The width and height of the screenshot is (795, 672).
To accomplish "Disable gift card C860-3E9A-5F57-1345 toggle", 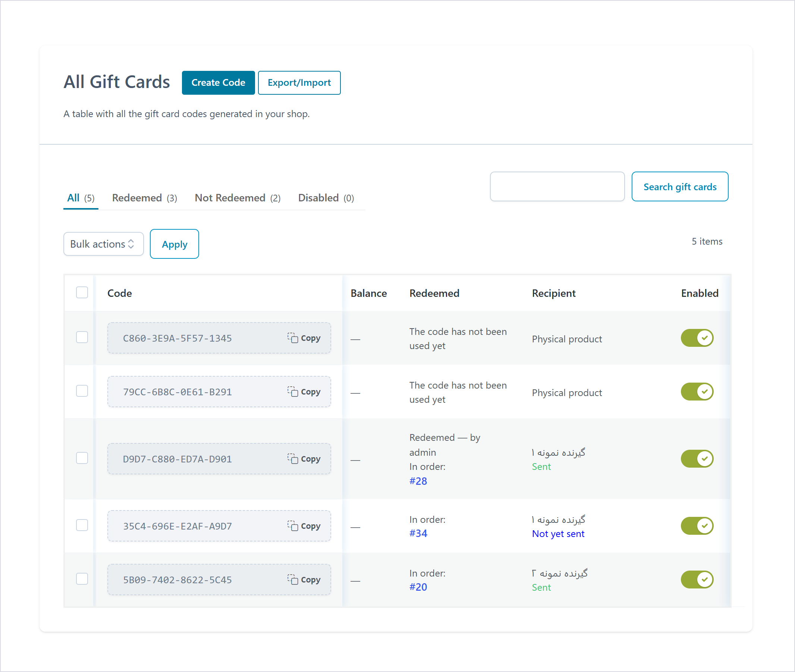I will coord(697,338).
